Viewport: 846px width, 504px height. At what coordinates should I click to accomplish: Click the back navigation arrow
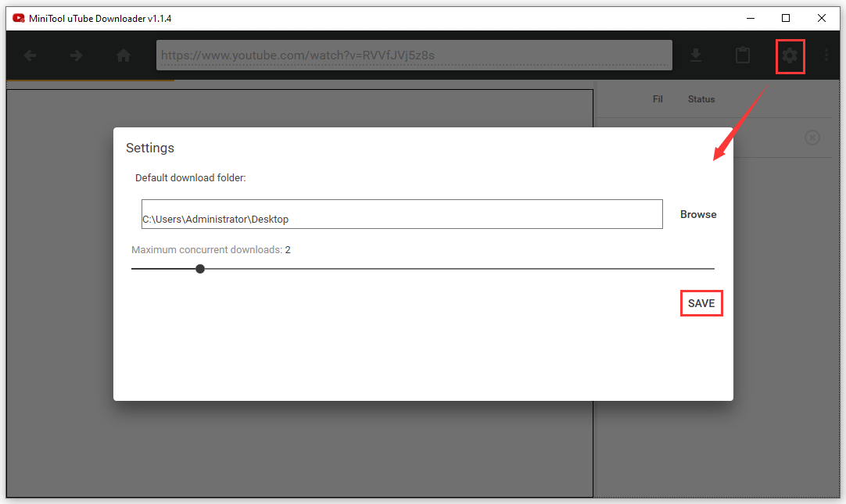30,55
